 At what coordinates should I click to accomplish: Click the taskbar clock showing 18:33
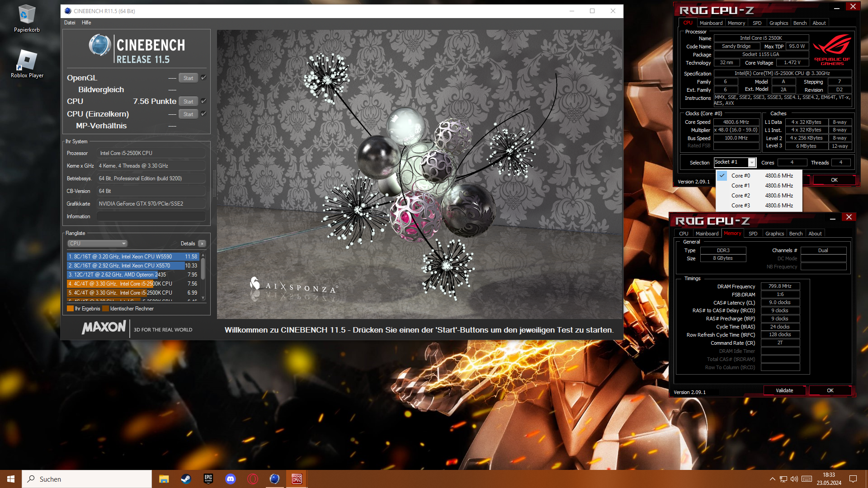pos(829,479)
